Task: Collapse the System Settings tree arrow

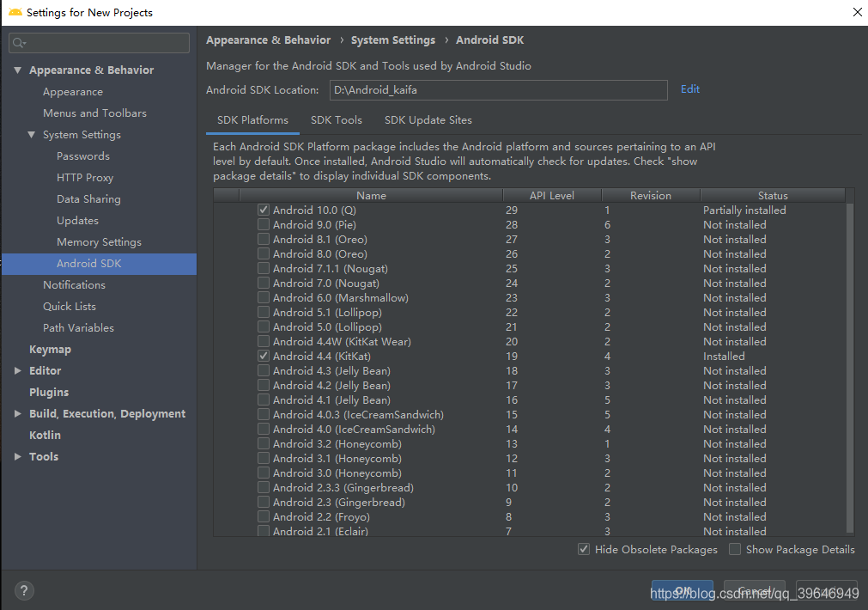Action: pos(32,135)
